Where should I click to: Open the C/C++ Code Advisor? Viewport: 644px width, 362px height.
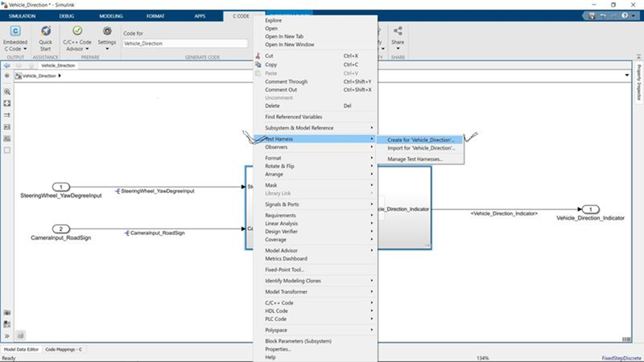(x=77, y=39)
